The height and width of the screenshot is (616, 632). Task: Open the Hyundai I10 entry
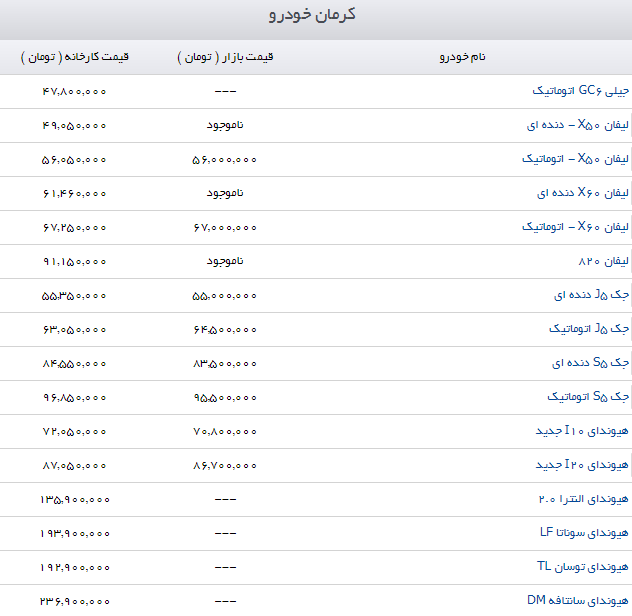pos(583,431)
